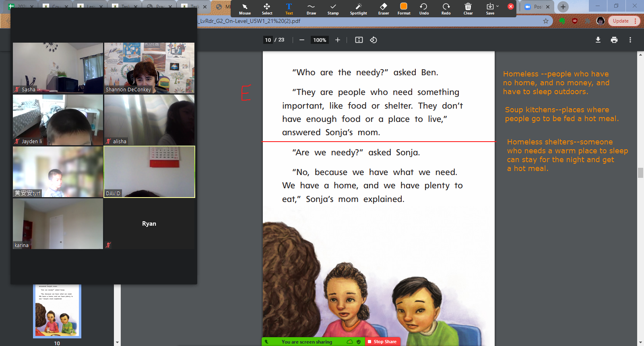Image resolution: width=644 pixels, height=346 pixels.
Task: Click the green Chrome extension icon
Action: tap(562, 21)
